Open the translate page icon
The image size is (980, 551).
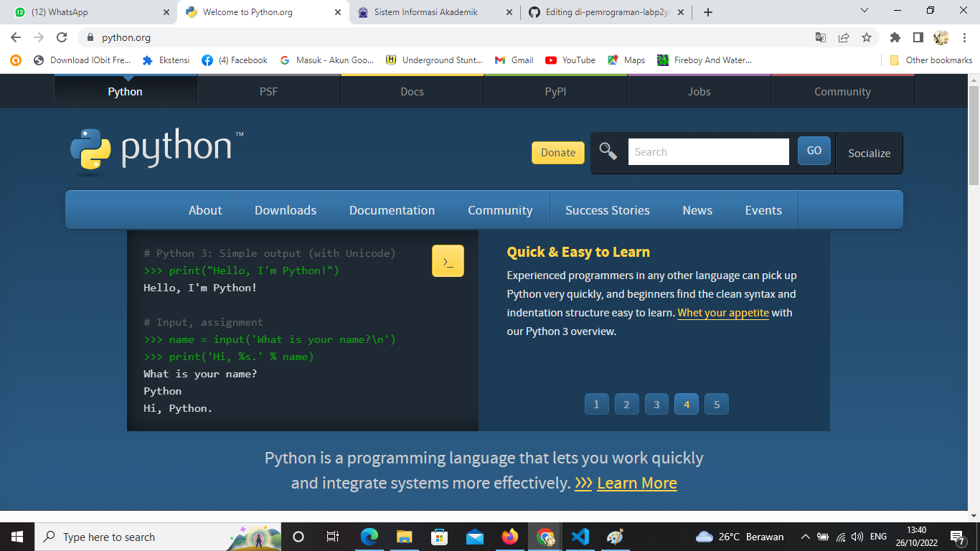coord(821,37)
